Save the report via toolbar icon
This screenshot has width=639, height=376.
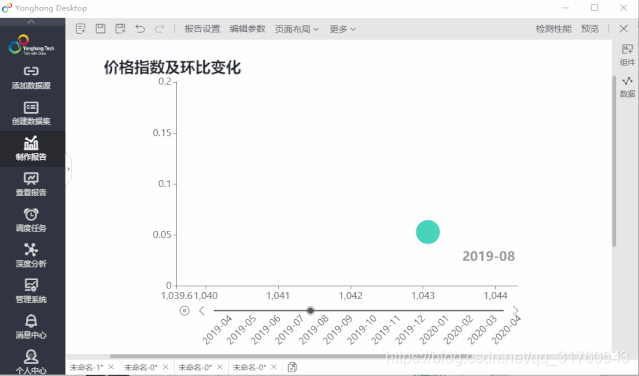click(100, 29)
